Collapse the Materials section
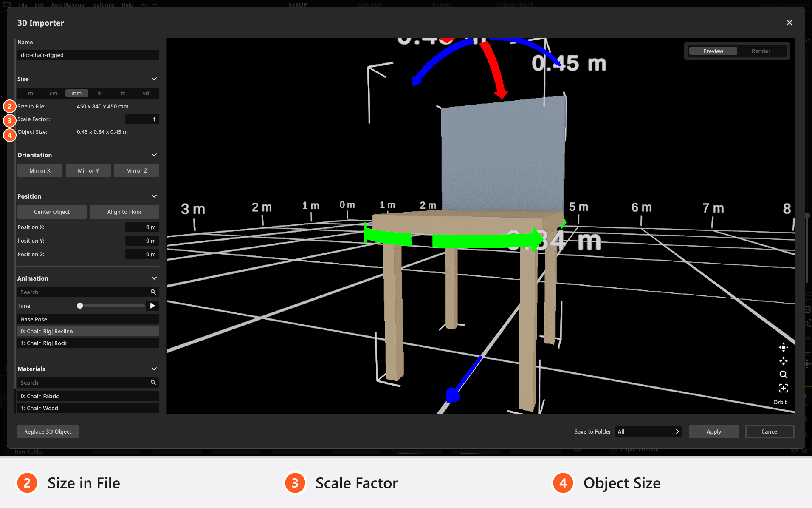Screen dimensions: 812x508 click(154, 369)
